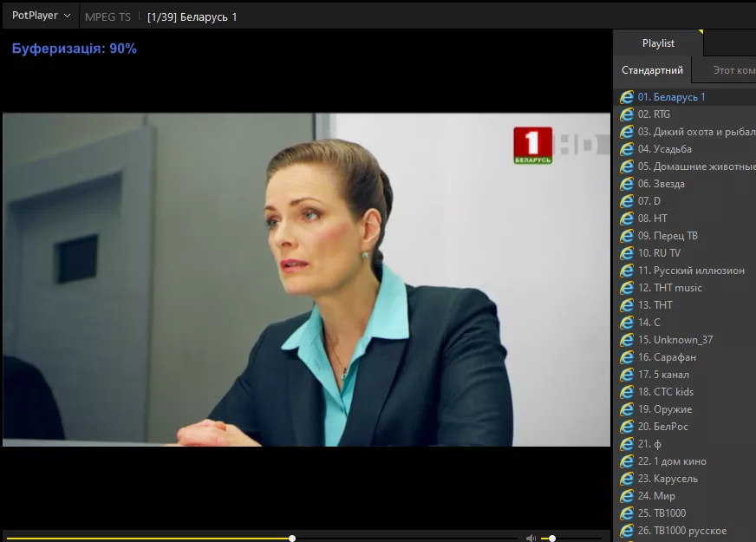Select 11. Русский иллюзион in playlist
Screen dimensions: 756x542
point(685,271)
